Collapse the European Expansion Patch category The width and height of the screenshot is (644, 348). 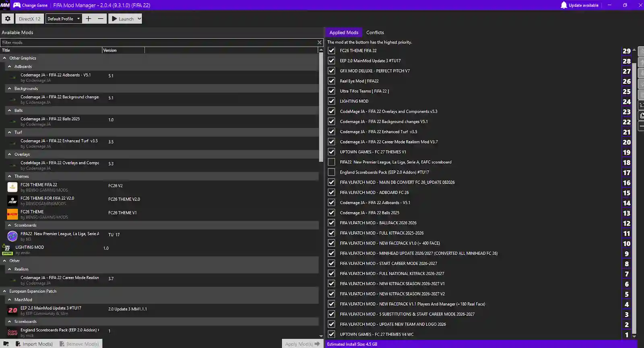coord(4,291)
